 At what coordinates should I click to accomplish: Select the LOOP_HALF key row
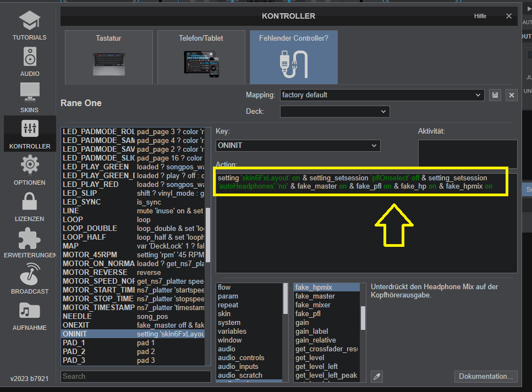point(133,237)
